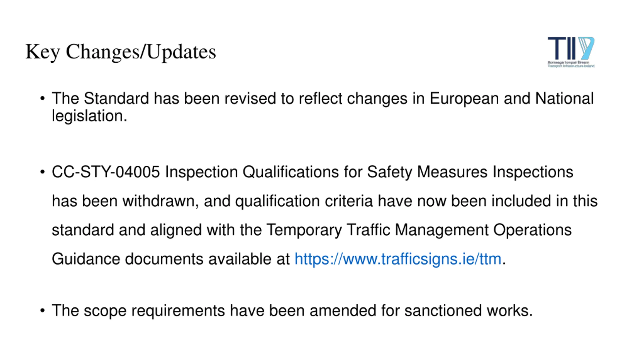The image size is (644, 362).
Task: Click the 'CC-STY-04005' document code text
Action: coord(106,172)
